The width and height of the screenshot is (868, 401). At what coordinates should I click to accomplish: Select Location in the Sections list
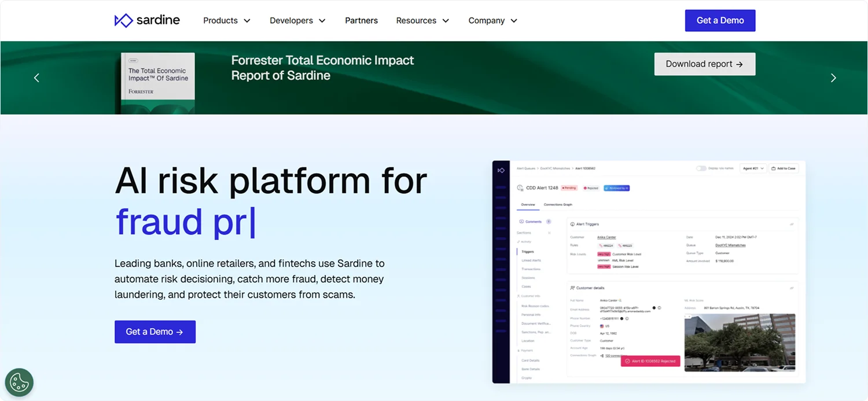(528, 341)
